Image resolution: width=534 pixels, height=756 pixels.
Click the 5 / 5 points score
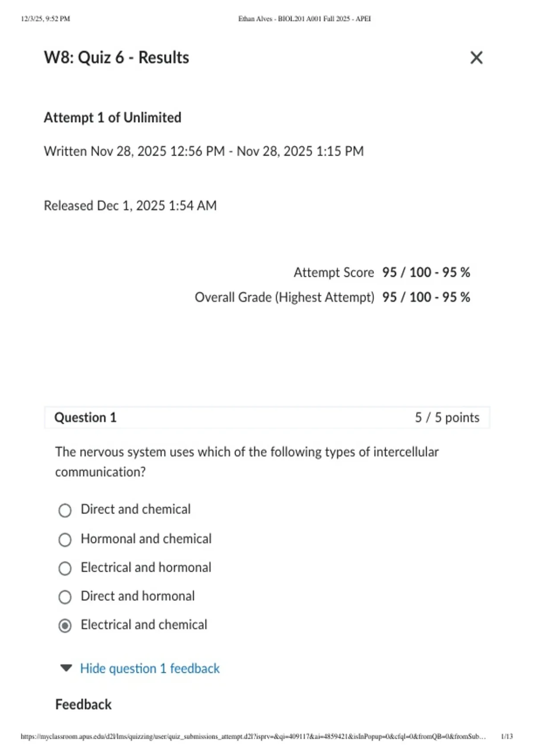[447, 418]
